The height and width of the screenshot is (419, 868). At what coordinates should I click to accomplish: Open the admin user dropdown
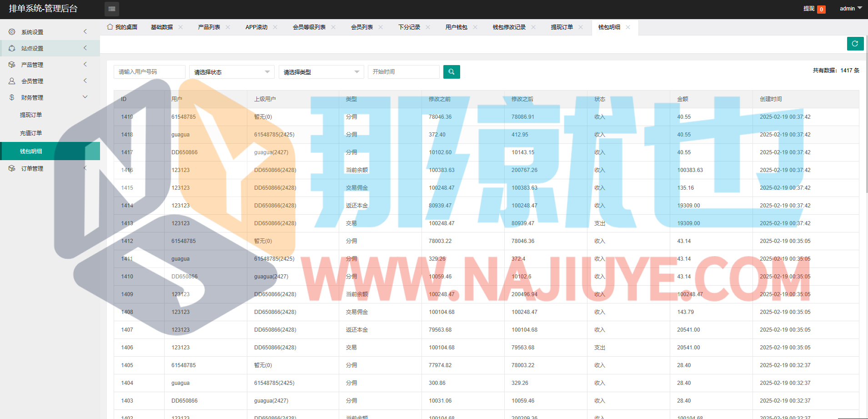pyautogui.click(x=850, y=9)
